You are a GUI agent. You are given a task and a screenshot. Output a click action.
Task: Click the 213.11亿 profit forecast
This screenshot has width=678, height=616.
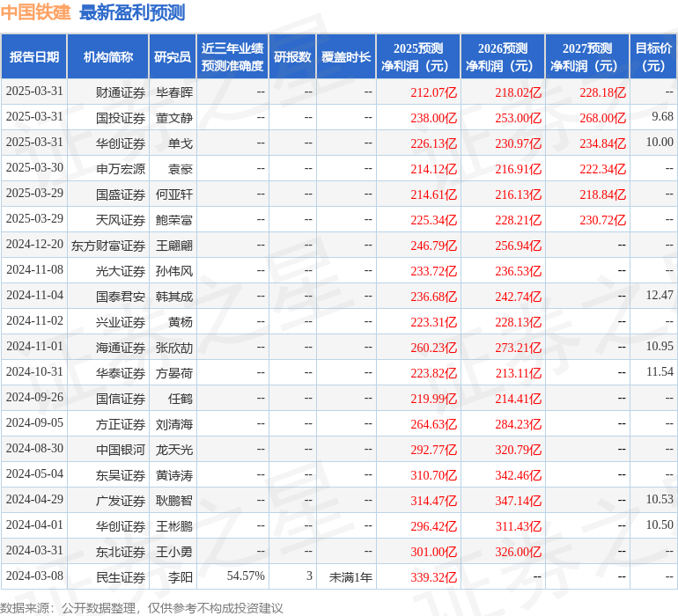coord(518,372)
